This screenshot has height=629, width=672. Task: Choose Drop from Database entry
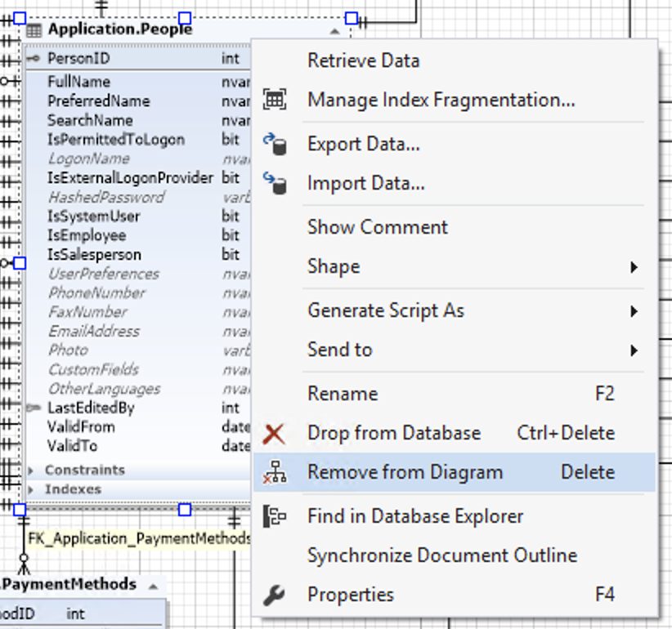click(455, 433)
